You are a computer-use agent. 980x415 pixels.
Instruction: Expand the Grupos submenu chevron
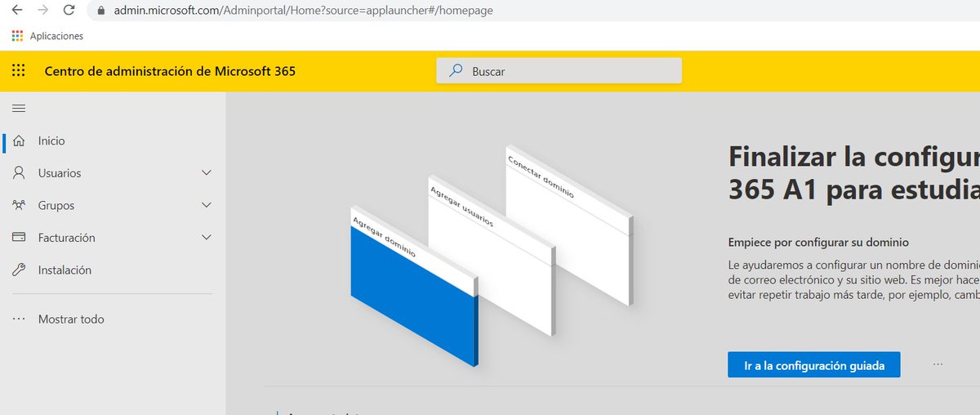(x=207, y=205)
